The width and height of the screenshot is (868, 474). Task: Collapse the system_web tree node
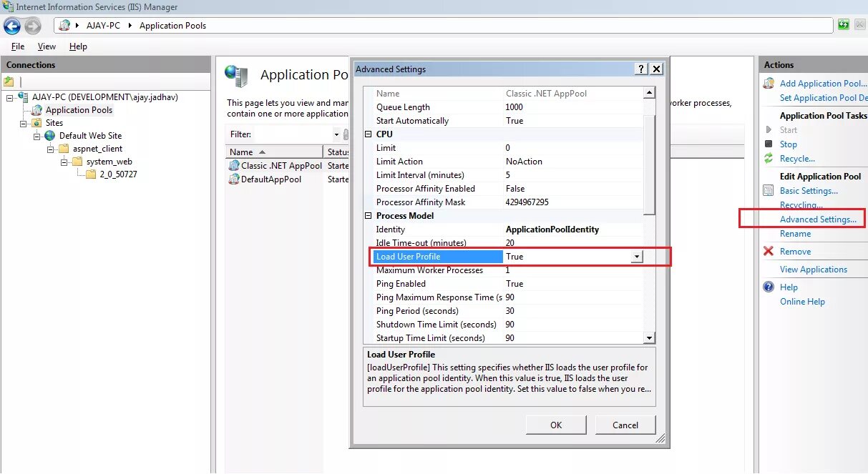(x=64, y=162)
